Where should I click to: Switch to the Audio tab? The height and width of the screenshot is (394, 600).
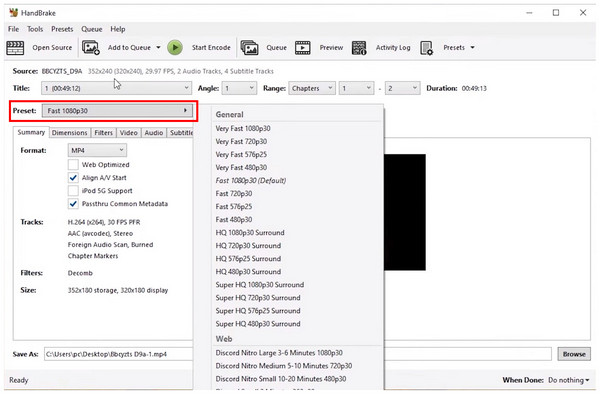(x=154, y=133)
